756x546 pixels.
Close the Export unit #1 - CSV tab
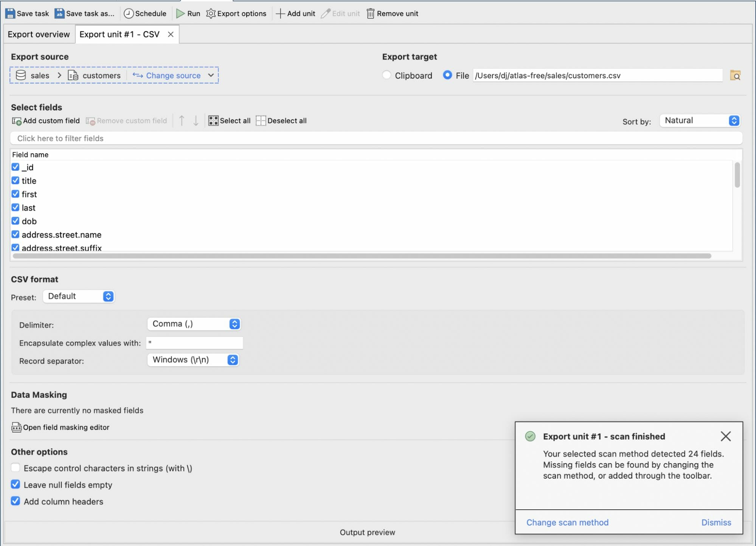pos(171,34)
